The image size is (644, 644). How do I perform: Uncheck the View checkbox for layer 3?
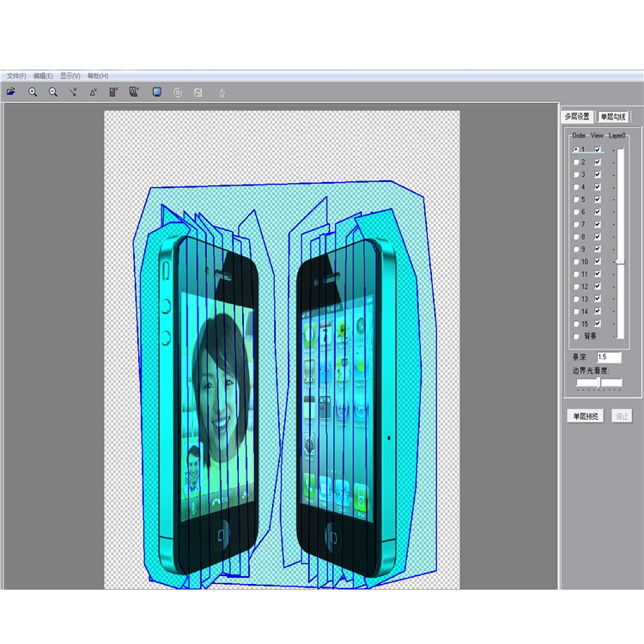pyautogui.click(x=598, y=174)
